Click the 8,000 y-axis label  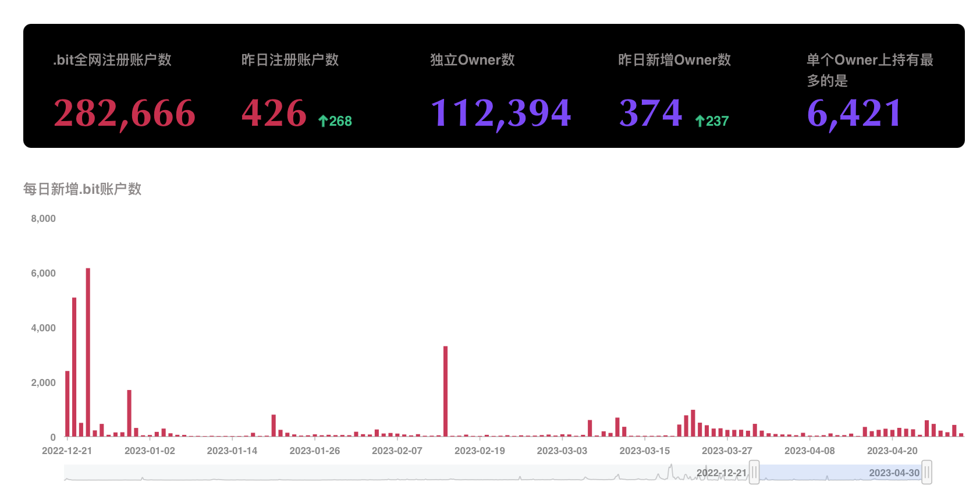pos(43,219)
